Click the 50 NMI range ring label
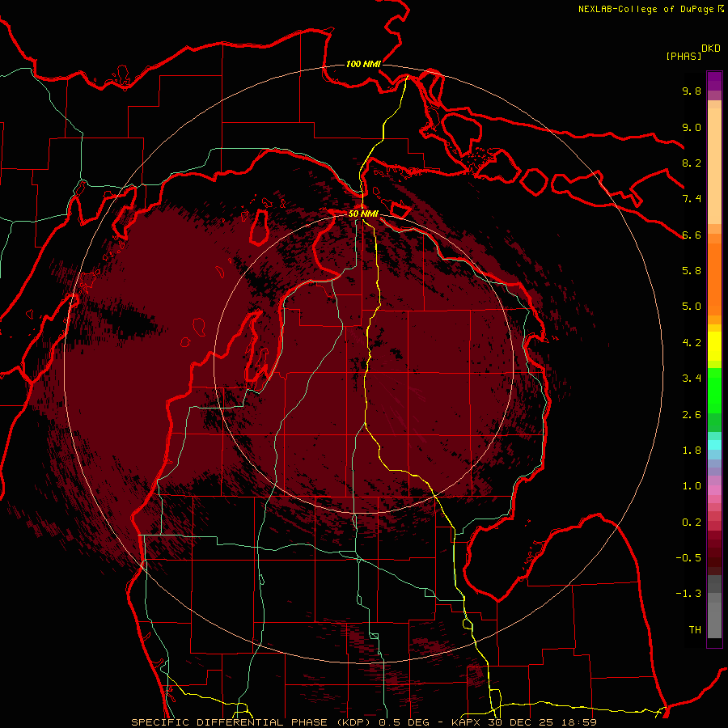Screen dimensions: 728x728 (363, 214)
